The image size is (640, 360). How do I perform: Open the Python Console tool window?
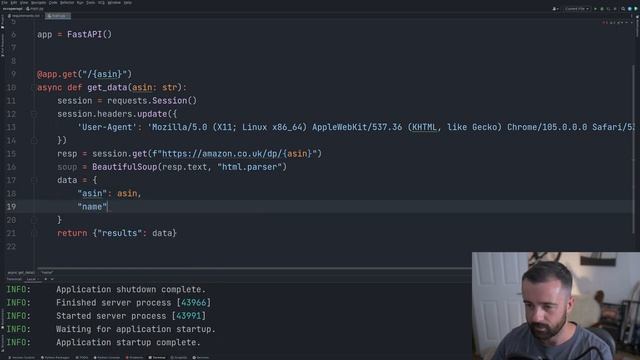click(x=107, y=358)
